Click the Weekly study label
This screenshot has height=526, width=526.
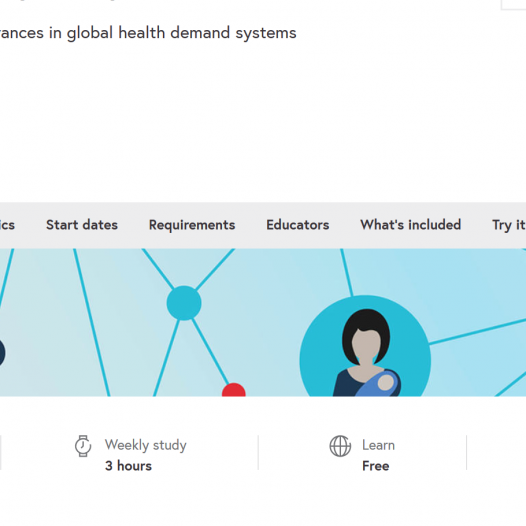146,445
